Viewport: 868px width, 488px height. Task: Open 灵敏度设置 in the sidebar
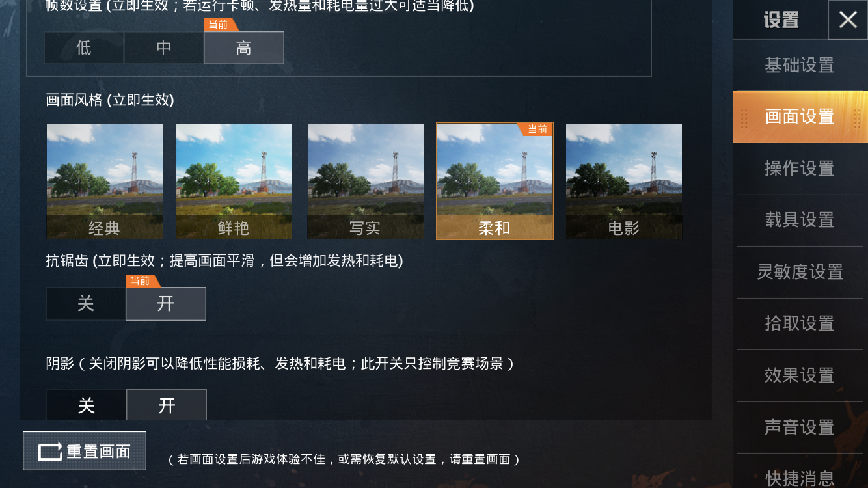(800, 272)
